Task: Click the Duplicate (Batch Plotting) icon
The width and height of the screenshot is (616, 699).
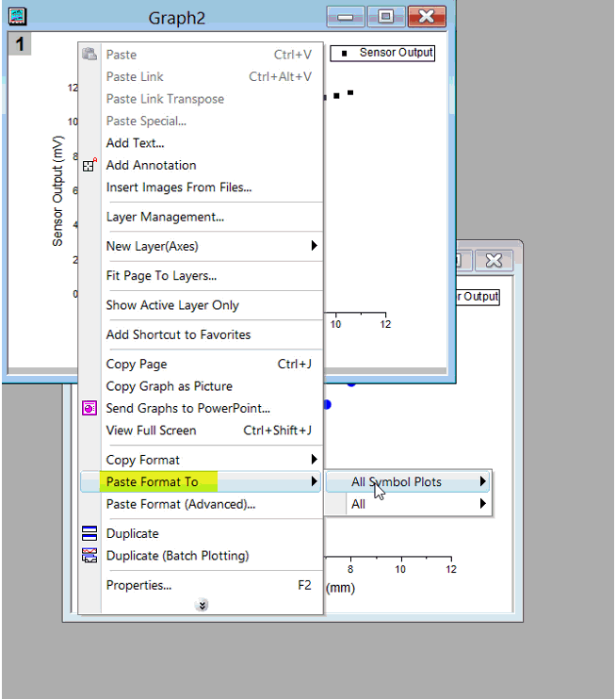Action: point(89,556)
